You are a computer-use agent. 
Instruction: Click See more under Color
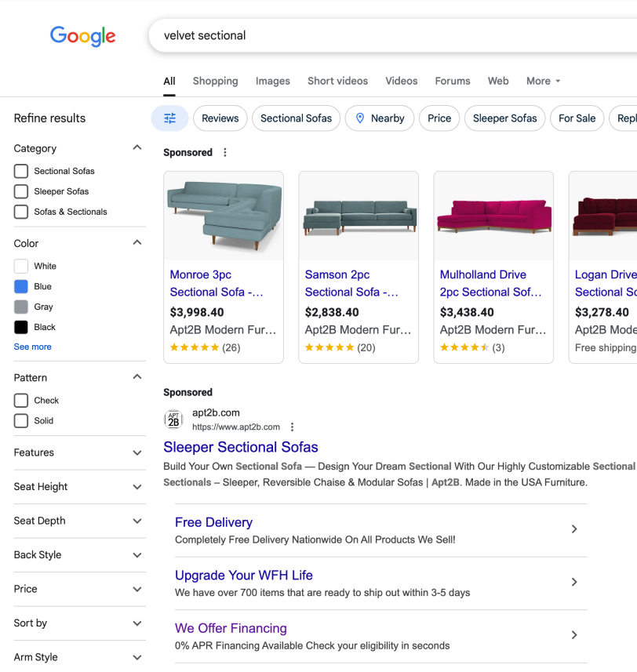[32, 347]
